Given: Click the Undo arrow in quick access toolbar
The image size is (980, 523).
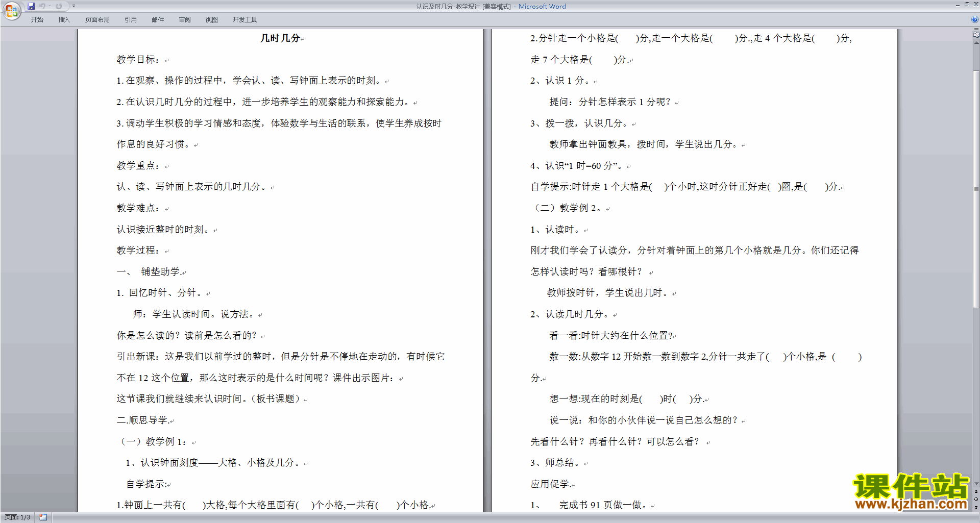Looking at the screenshot, I should (42, 6).
